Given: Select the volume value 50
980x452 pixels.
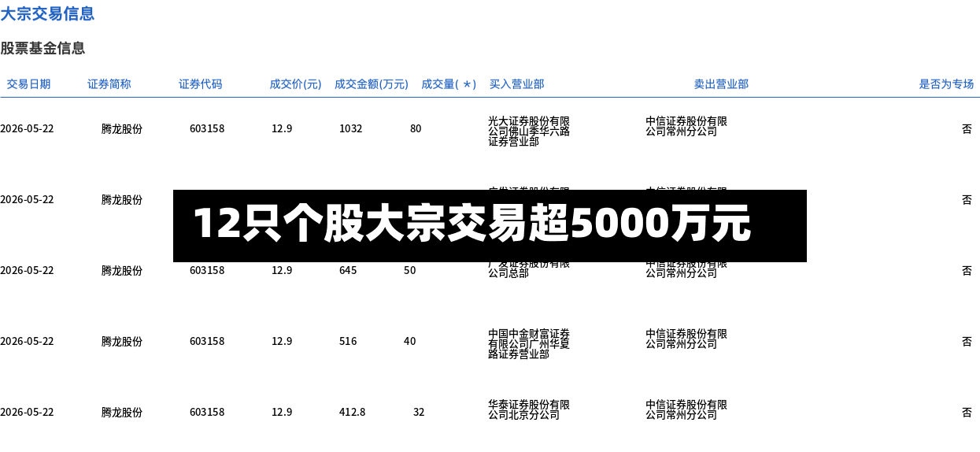Looking at the screenshot, I should (x=409, y=270).
